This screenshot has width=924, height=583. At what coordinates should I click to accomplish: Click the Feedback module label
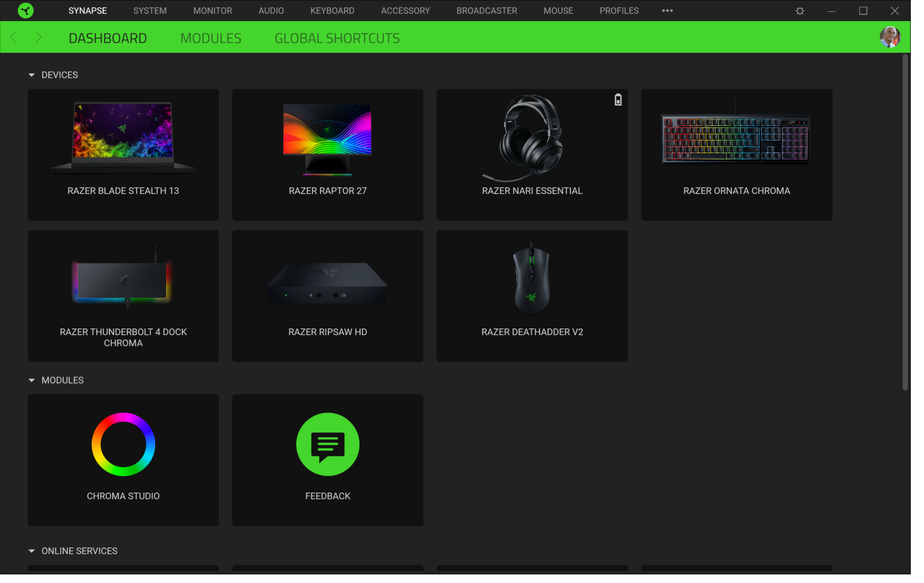[x=328, y=497]
